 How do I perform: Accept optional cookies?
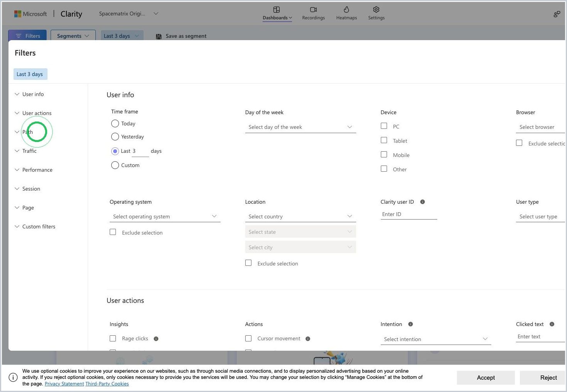486,378
